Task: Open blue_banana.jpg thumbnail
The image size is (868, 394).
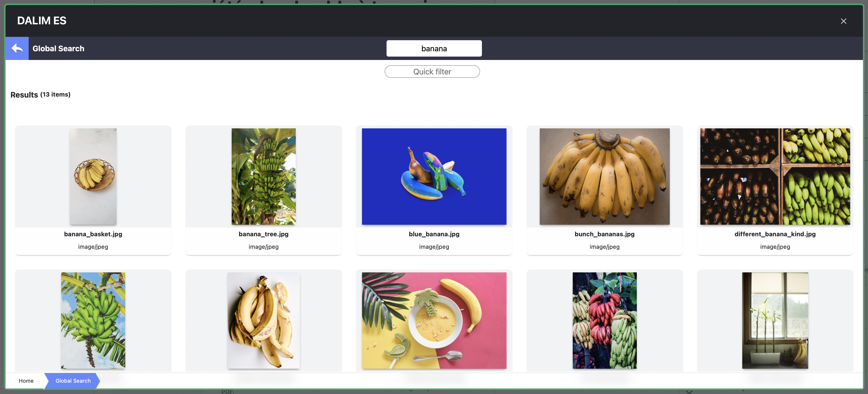Action: point(434,177)
